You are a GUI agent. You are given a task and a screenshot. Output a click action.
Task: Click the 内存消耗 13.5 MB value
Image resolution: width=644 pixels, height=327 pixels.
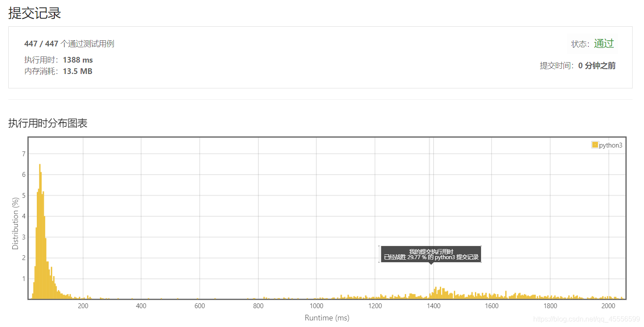pos(78,71)
